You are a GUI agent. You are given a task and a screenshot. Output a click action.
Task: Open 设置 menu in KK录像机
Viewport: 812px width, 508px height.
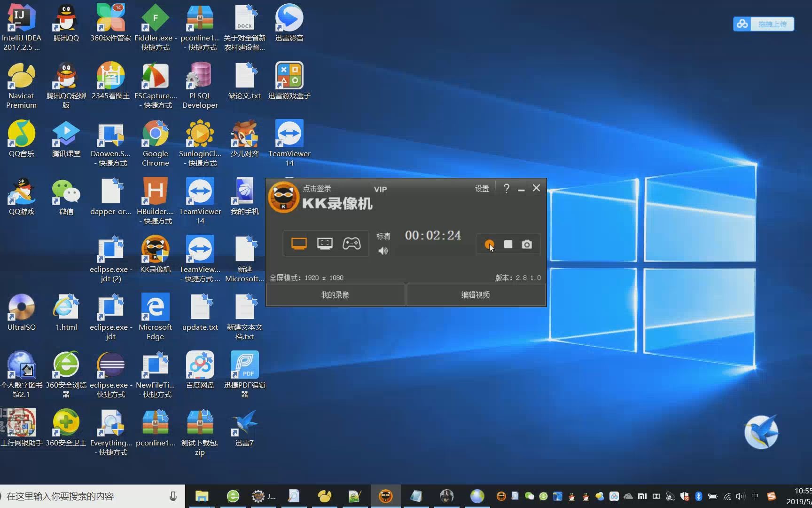(482, 188)
